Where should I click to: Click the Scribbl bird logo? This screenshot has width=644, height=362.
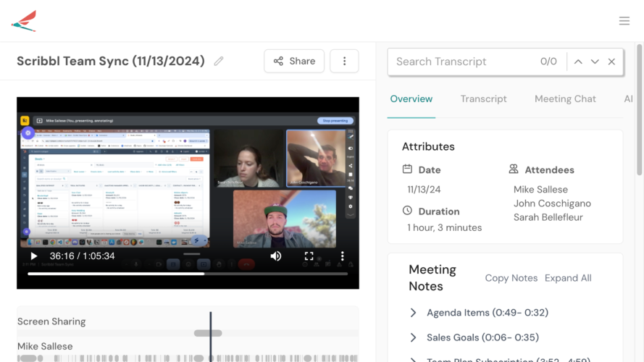coord(24,21)
